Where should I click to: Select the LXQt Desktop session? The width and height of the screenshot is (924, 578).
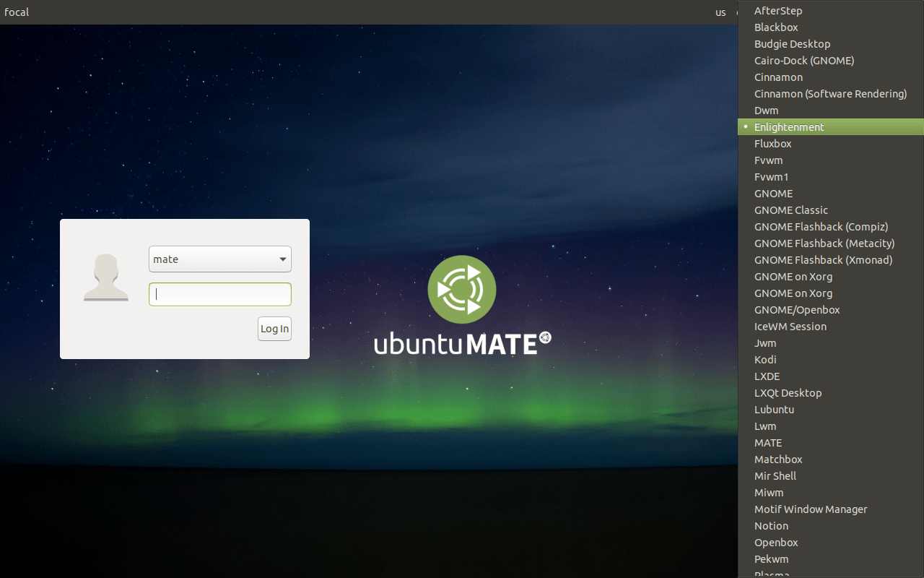(788, 392)
